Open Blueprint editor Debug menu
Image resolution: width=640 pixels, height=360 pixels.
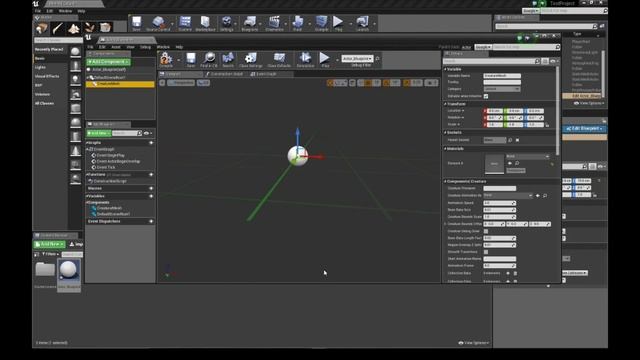coord(145,47)
